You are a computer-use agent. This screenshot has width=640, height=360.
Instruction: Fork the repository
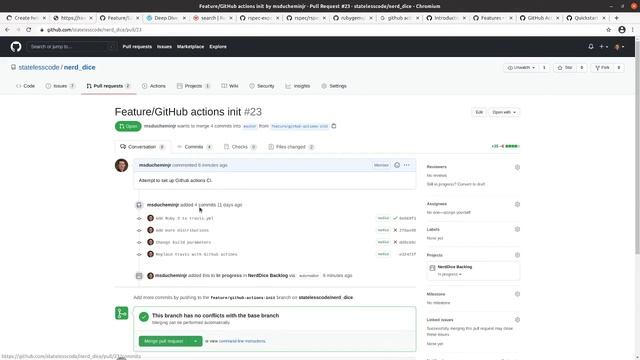602,68
